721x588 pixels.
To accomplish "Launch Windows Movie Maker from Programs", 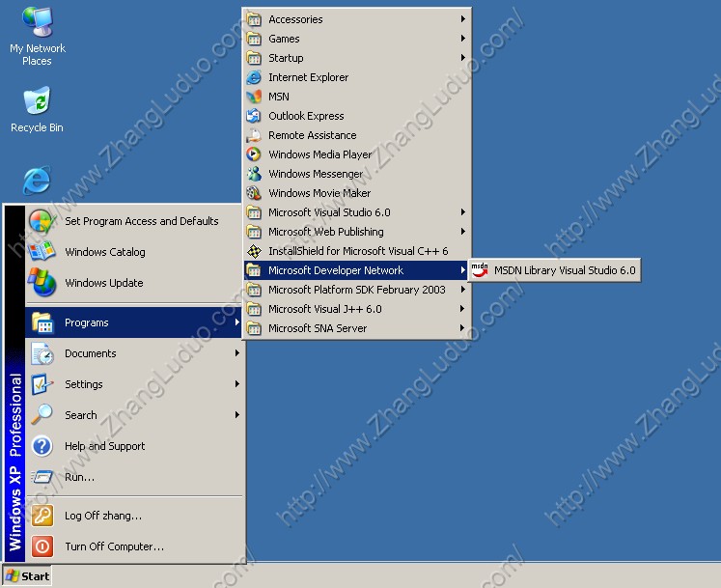I will (x=356, y=193).
